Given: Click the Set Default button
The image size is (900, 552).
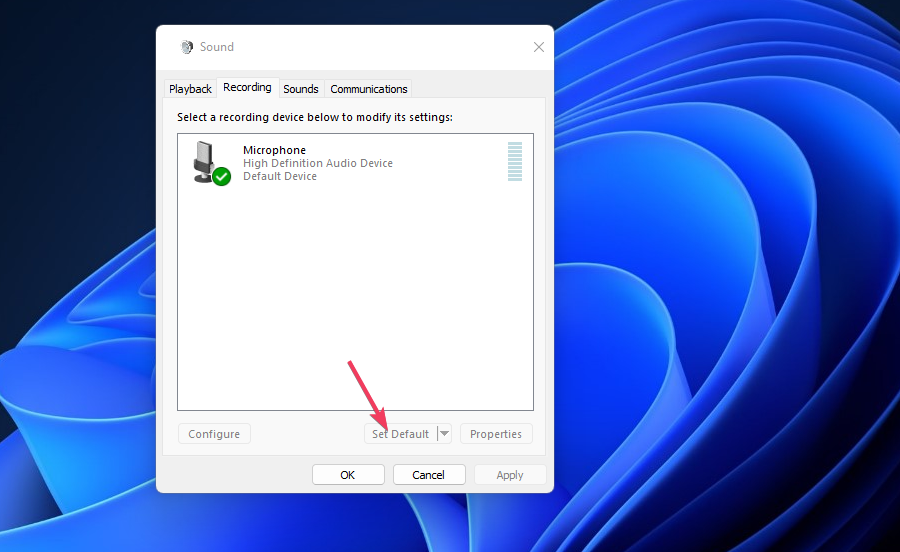Looking at the screenshot, I should [401, 434].
